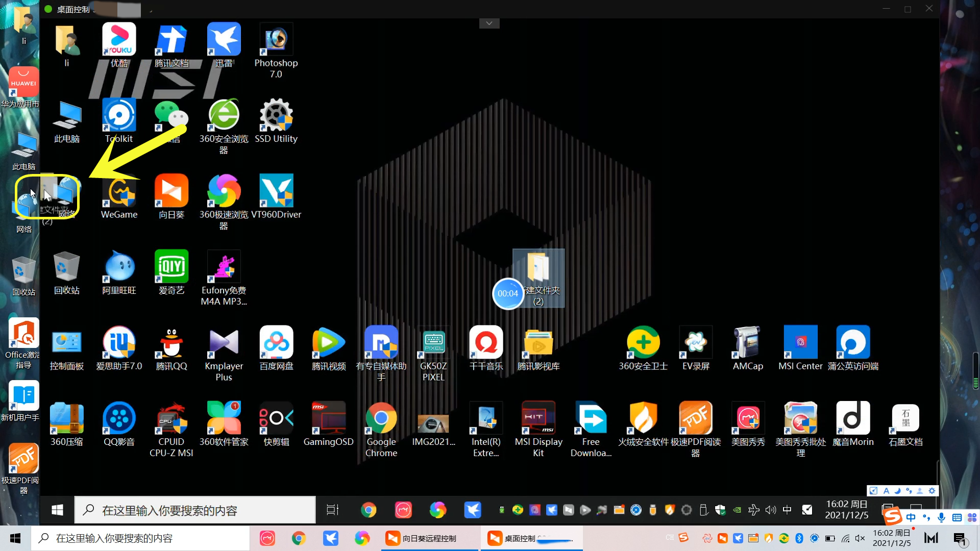Toggle local Bluetooth tray icon
Screen dimensions: 980x551
click(x=799, y=538)
